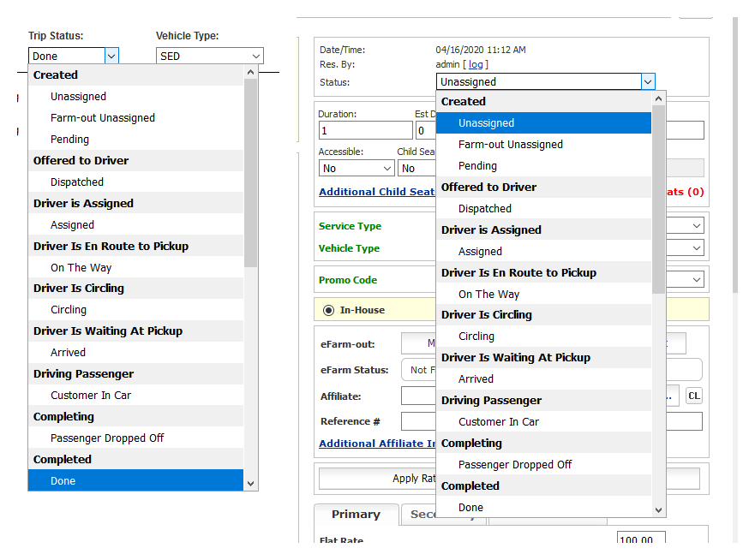Open the log link next to admin
Screen dimensions: 755x560
tap(476, 64)
